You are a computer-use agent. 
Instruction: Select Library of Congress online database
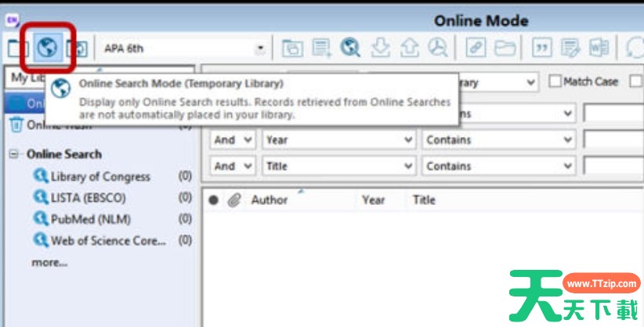pos(99,177)
